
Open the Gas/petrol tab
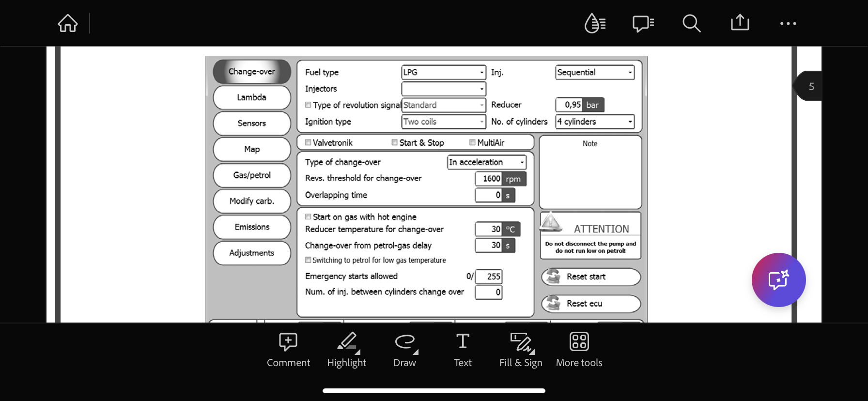pyautogui.click(x=252, y=175)
